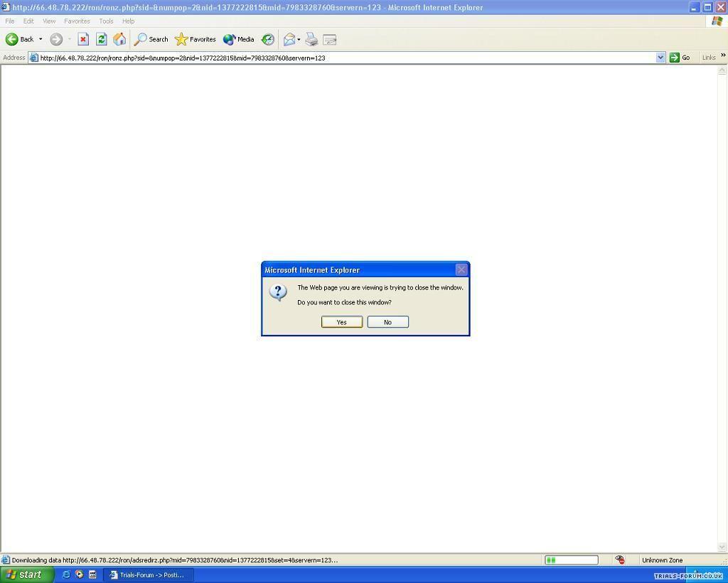
Task: Stop loading with the red X icon
Action: tap(83, 39)
